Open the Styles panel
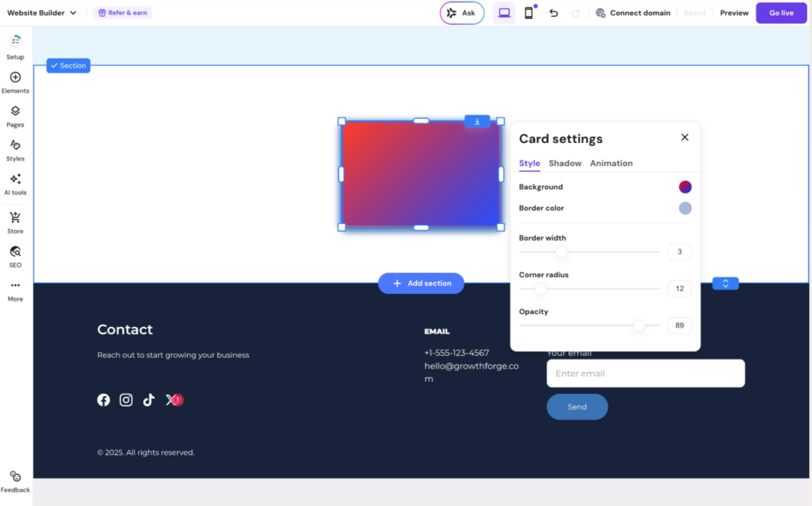This screenshot has height=506, width=812. point(15,149)
